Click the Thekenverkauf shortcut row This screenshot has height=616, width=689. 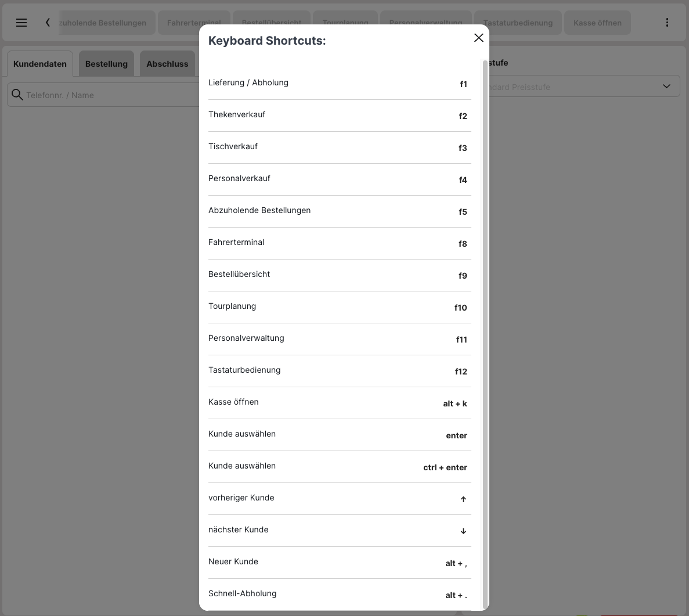340,116
